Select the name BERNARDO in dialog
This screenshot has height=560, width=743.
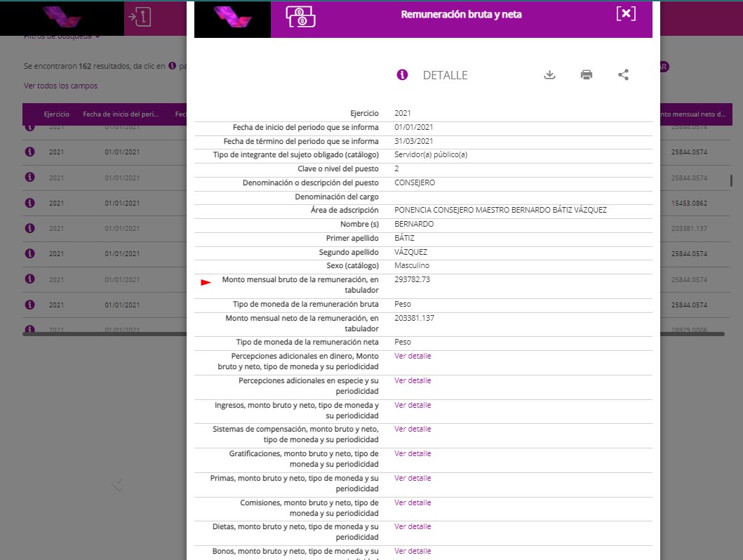tap(414, 224)
